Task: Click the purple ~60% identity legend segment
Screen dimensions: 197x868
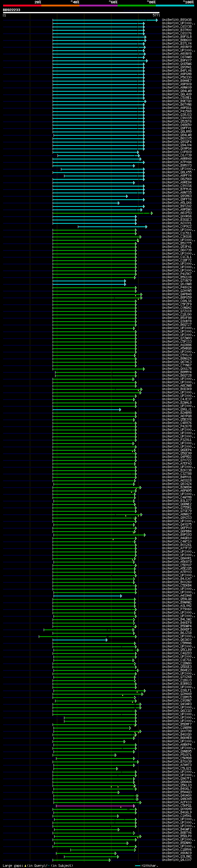Action: click(98, 6)
